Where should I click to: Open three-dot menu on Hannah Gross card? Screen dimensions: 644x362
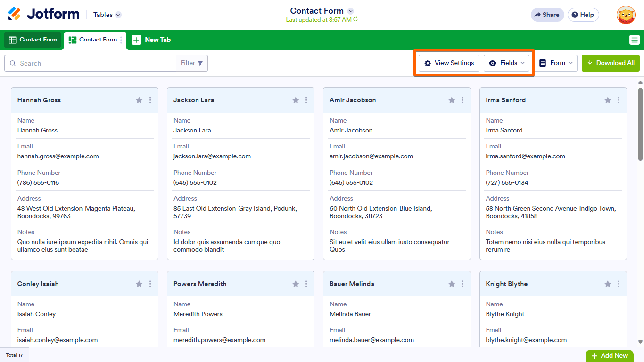[150, 100]
